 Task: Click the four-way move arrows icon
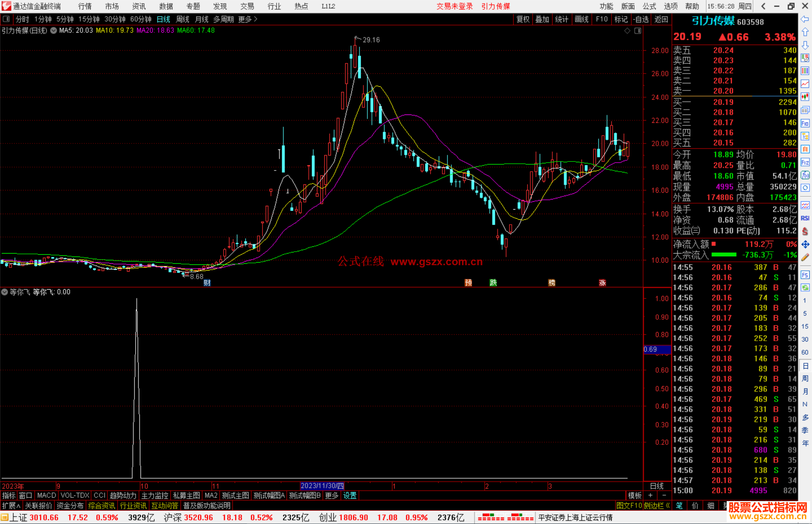pos(805,245)
